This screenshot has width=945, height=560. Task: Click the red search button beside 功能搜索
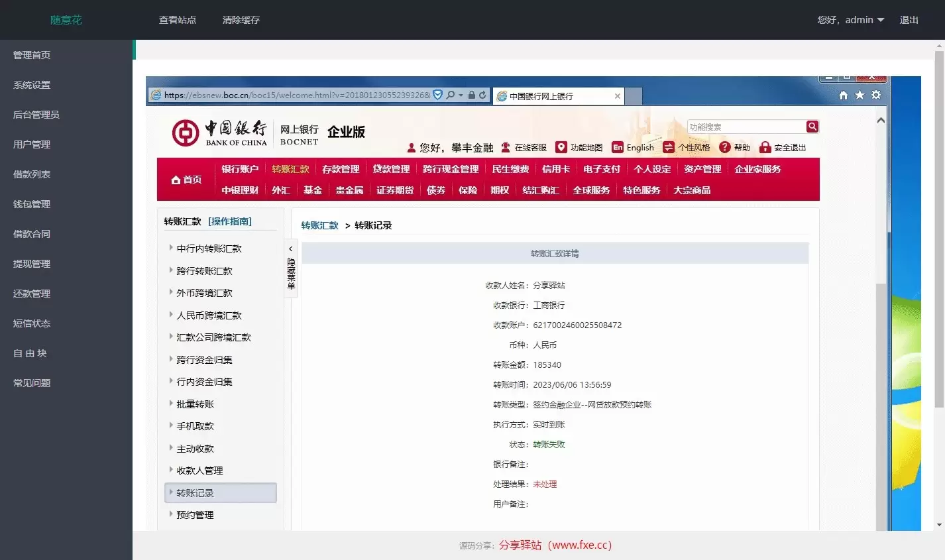click(812, 127)
